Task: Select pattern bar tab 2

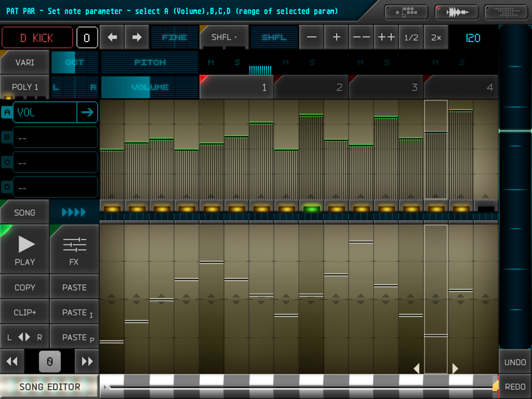Action: (x=311, y=87)
